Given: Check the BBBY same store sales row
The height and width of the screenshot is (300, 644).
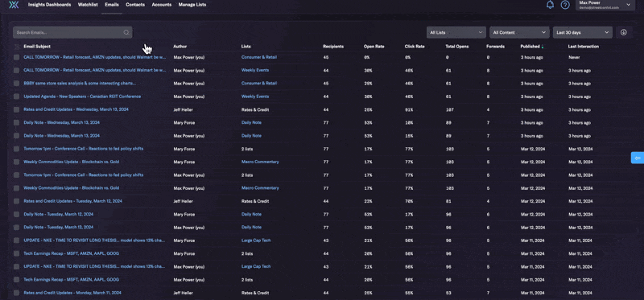Looking at the screenshot, I should [16, 84].
